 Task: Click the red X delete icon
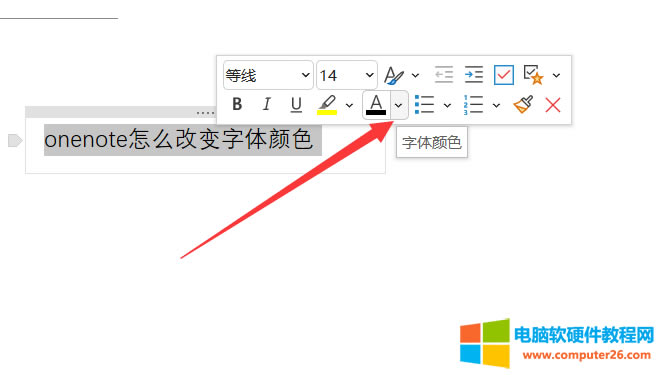(x=553, y=105)
